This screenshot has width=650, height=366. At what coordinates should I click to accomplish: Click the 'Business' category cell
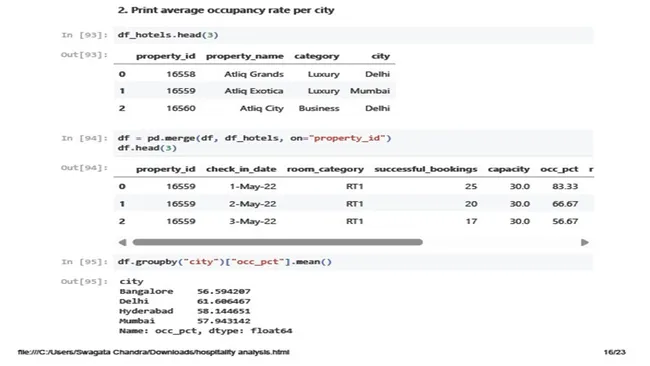319,108
